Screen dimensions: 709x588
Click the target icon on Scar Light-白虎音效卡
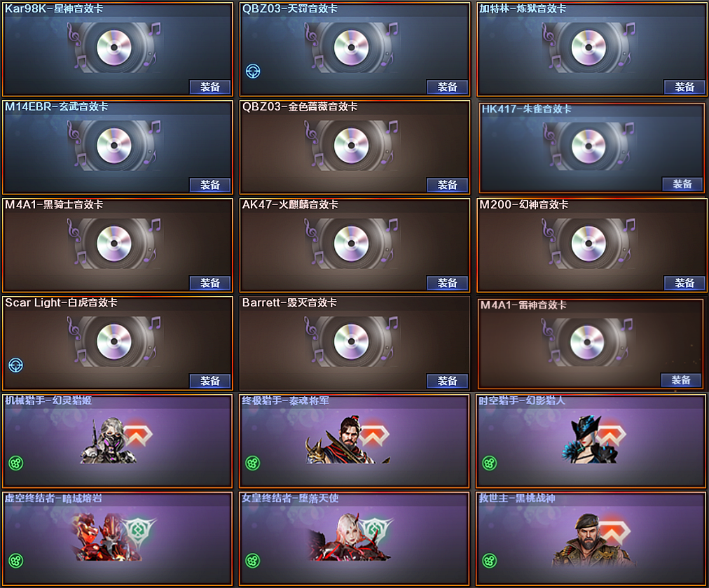[16, 365]
